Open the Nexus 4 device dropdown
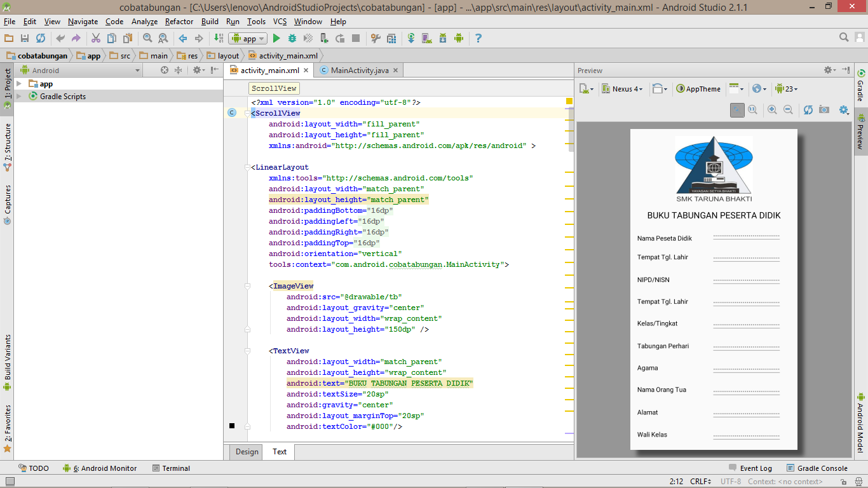 click(x=622, y=89)
